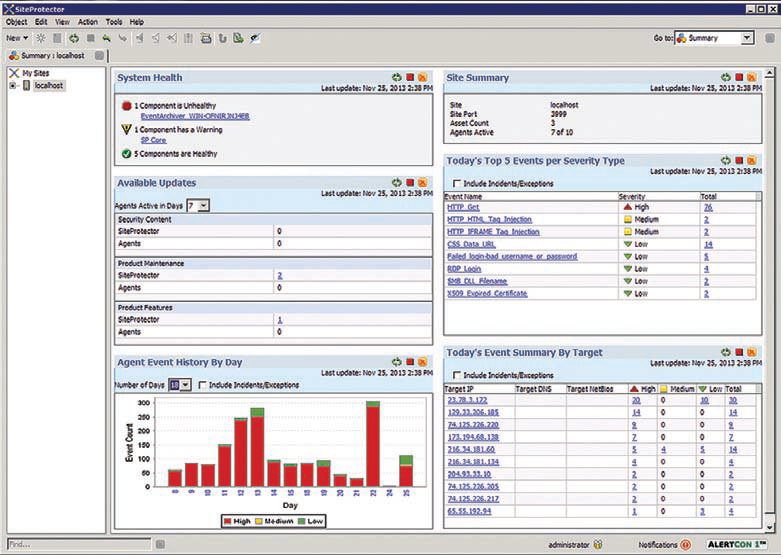Open the New dropdown in toolbar
783x558 pixels.
[x=17, y=38]
